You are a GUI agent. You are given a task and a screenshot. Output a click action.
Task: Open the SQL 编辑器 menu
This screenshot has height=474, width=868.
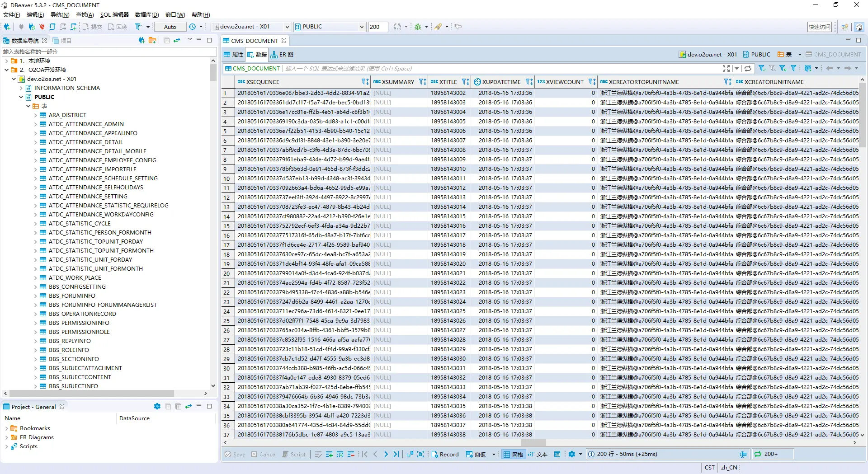(x=114, y=14)
